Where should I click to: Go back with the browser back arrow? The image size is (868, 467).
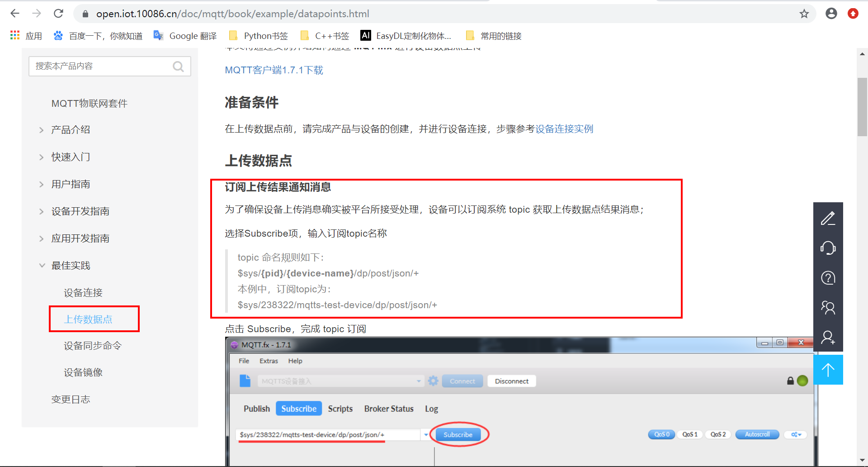(x=15, y=14)
